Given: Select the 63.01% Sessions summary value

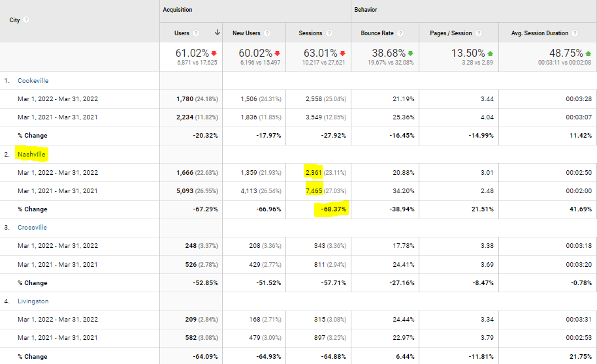Looking at the screenshot, I should (320, 53).
